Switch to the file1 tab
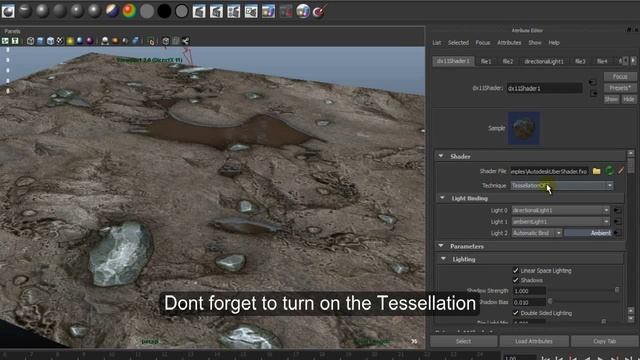This screenshot has height=360, width=640. [486, 61]
